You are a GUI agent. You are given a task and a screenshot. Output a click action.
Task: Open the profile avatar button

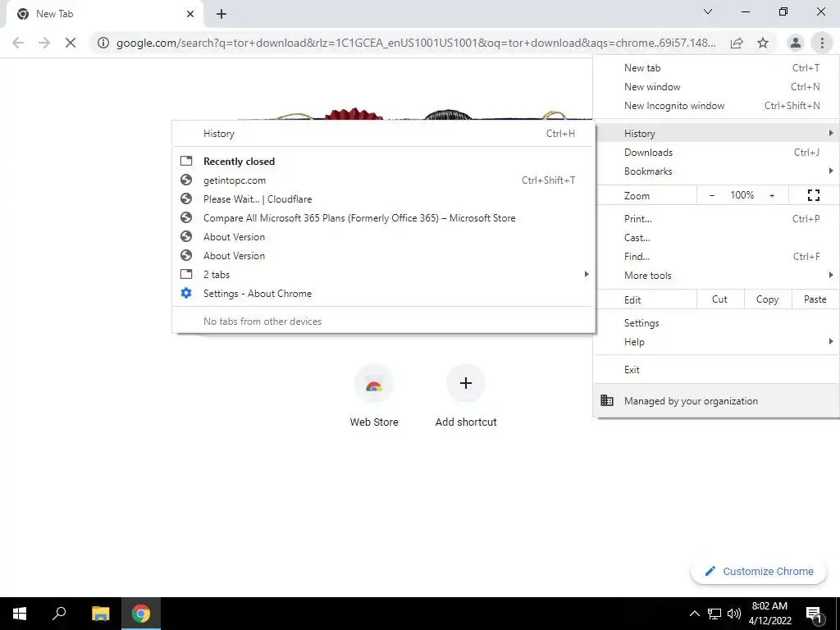(x=796, y=43)
